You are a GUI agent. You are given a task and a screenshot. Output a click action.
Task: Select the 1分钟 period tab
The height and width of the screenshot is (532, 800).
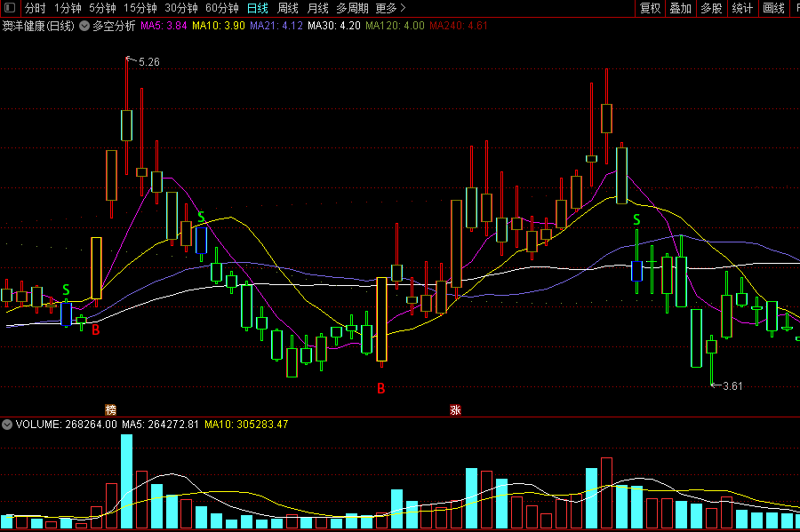68,8
